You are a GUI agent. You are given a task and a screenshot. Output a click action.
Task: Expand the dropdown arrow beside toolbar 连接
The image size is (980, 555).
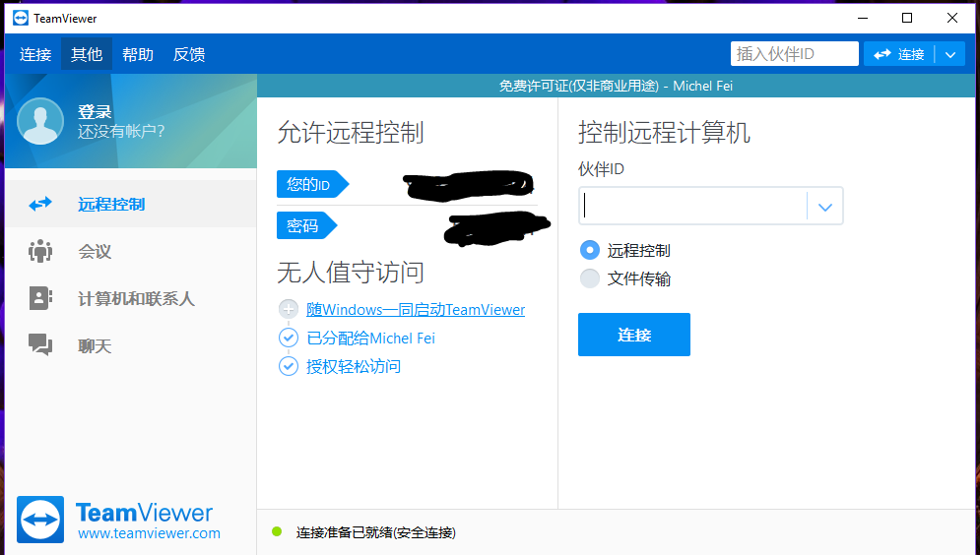pyautogui.click(x=950, y=54)
